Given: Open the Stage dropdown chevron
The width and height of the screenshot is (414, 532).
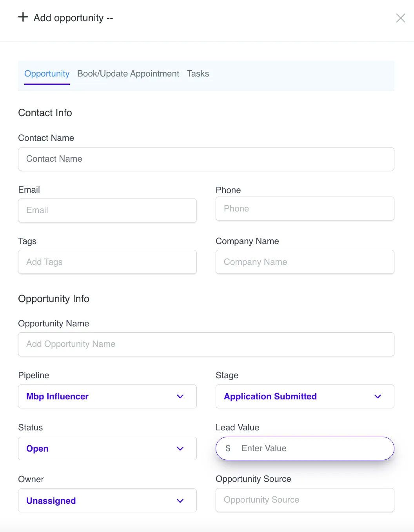Looking at the screenshot, I should 378,397.
